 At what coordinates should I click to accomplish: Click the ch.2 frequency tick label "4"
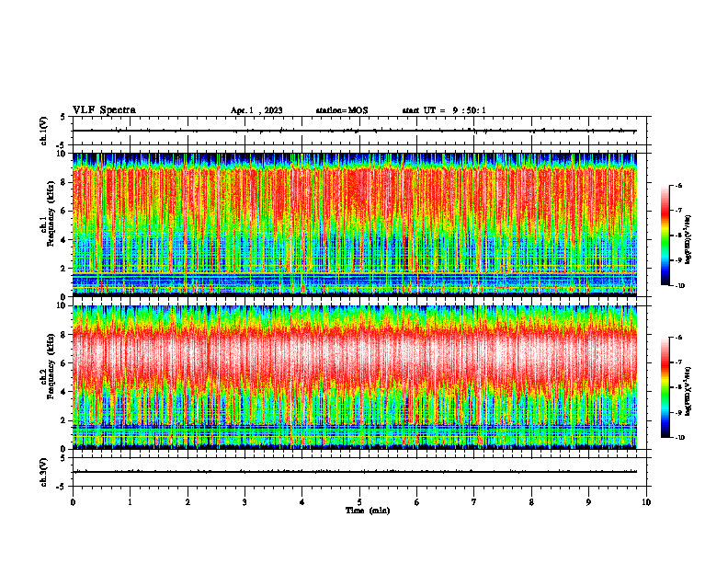64,392
